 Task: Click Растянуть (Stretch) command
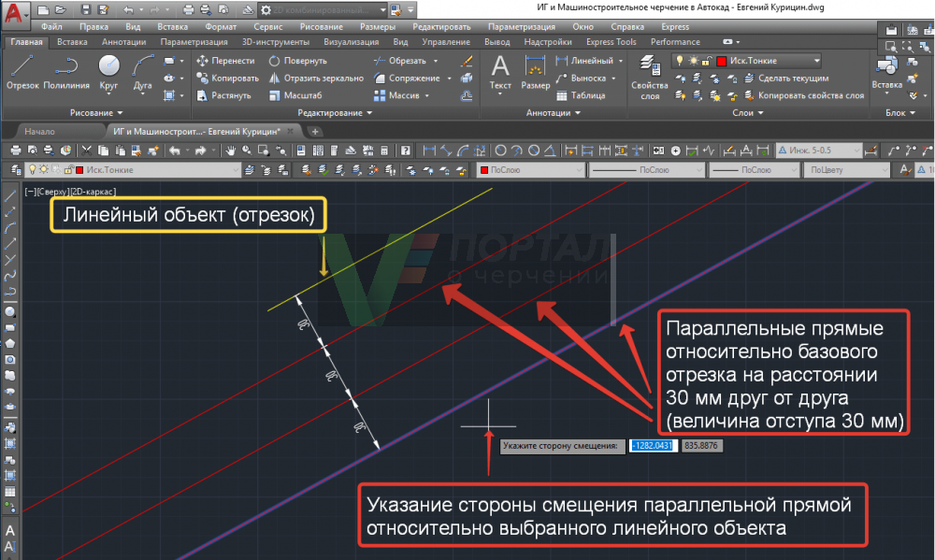(224, 95)
